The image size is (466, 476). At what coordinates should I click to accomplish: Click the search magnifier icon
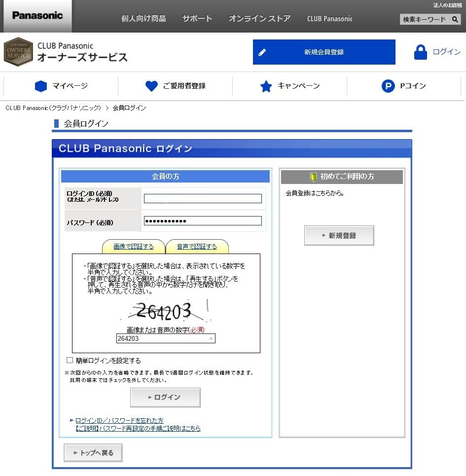coord(455,19)
